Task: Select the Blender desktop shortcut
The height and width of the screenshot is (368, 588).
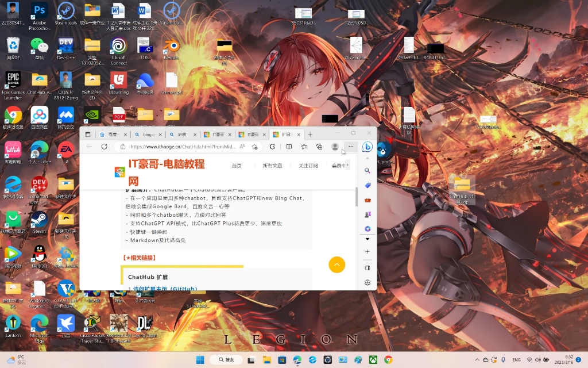Action: click(x=171, y=49)
